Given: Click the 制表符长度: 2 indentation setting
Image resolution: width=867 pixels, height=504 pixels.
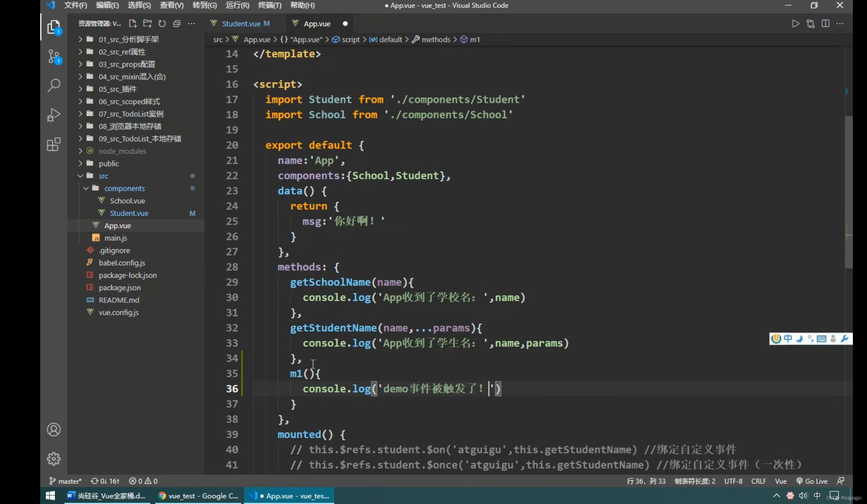Looking at the screenshot, I should click(695, 481).
